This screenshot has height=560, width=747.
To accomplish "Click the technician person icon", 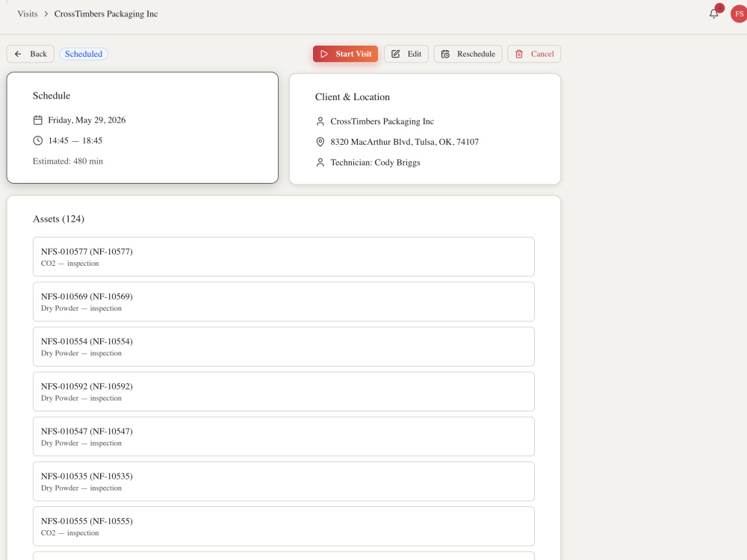I will pyautogui.click(x=320, y=162).
